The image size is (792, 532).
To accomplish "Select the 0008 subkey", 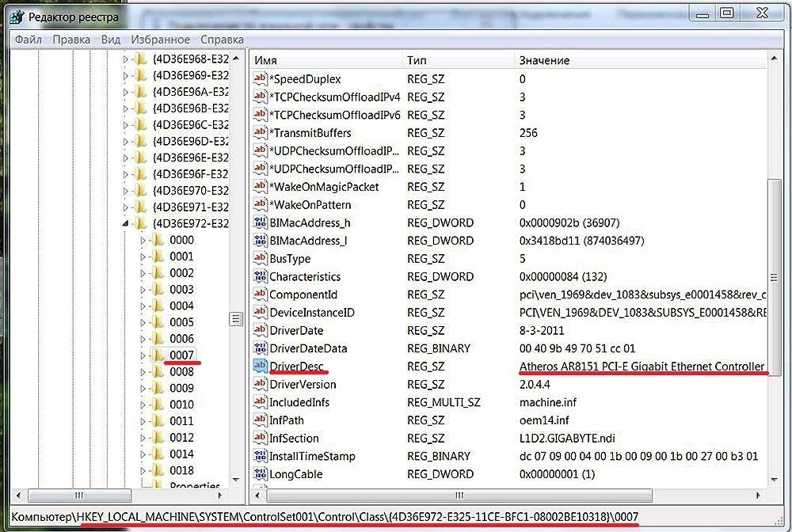I will pyautogui.click(x=181, y=371).
